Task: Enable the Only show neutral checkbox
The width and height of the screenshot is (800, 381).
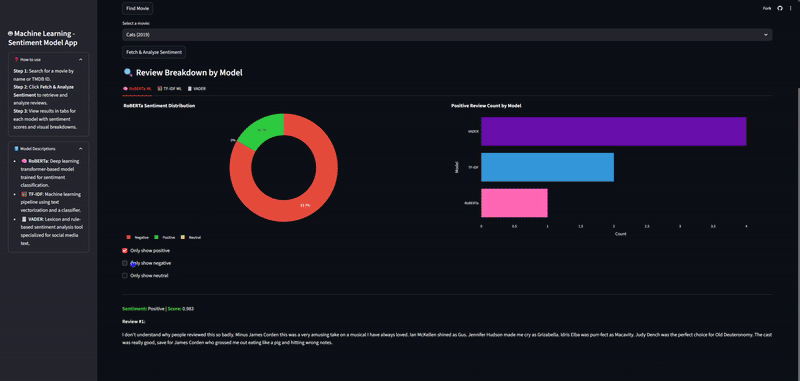Action: point(125,275)
